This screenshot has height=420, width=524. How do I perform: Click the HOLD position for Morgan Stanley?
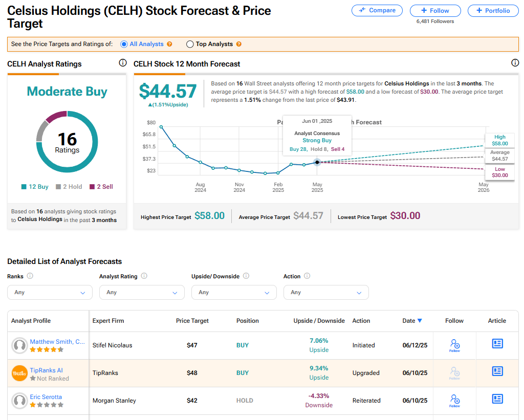pyautogui.click(x=245, y=401)
